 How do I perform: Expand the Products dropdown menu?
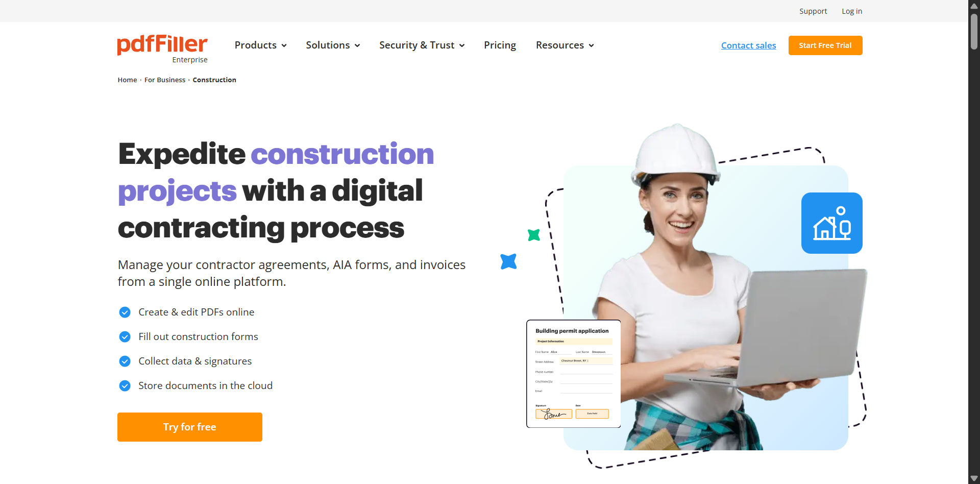[x=260, y=45]
